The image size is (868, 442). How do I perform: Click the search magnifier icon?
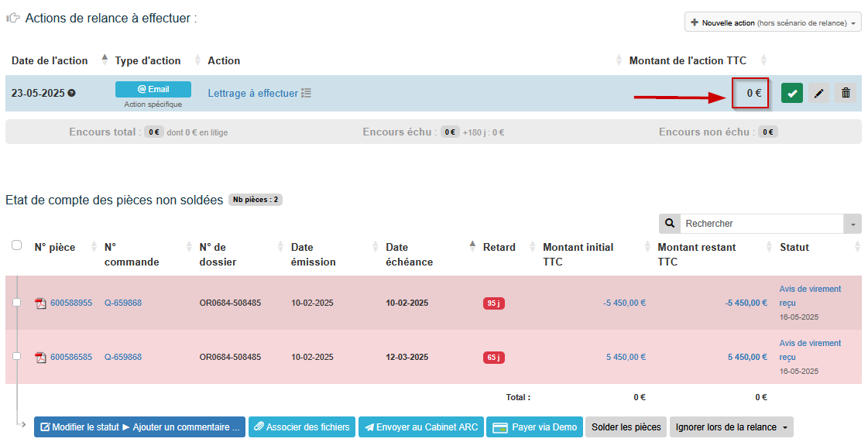pyautogui.click(x=669, y=224)
